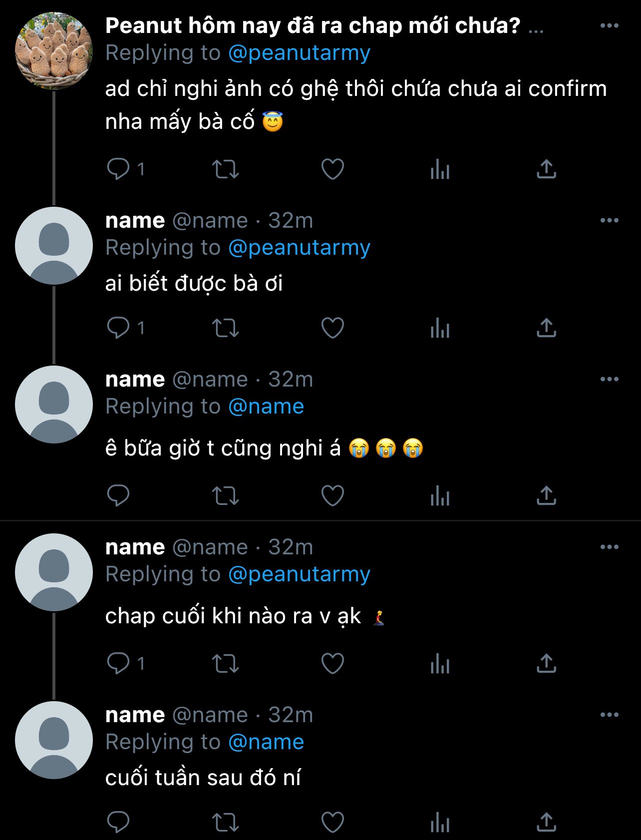
Task: Like the 'ai biết được bà ơi' reply
Action: [x=332, y=328]
